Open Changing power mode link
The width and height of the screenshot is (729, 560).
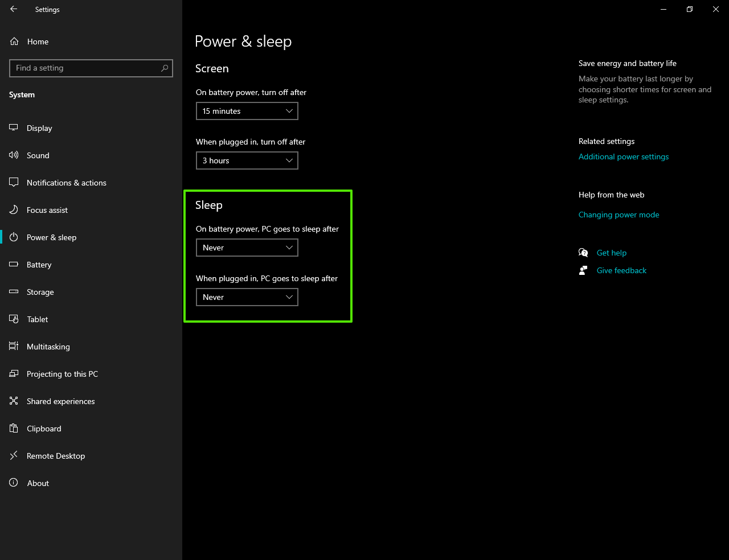(x=619, y=215)
